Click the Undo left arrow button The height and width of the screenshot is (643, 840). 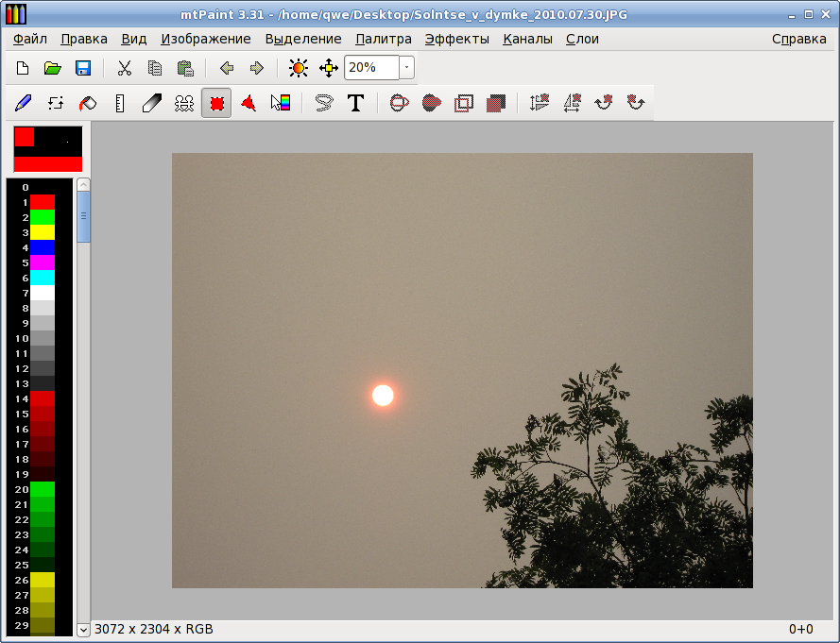(227, 68)
